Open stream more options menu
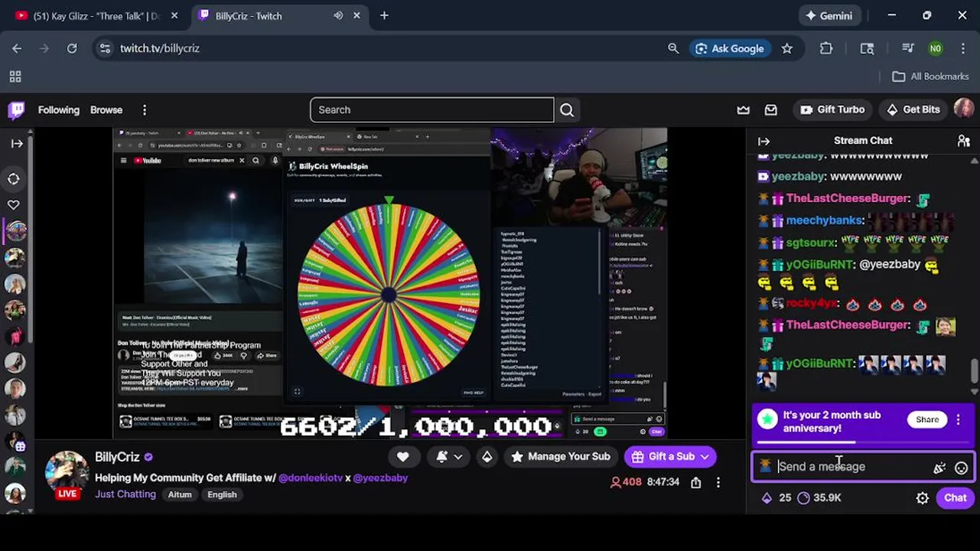 tap(718, 482)
